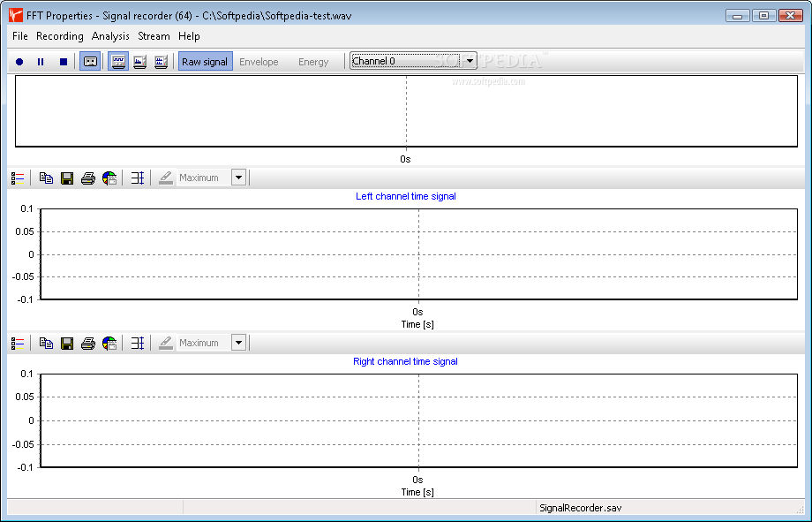Switch to Envelope mode
This screenshot has height=522, width=812.
tap(259, 62)
